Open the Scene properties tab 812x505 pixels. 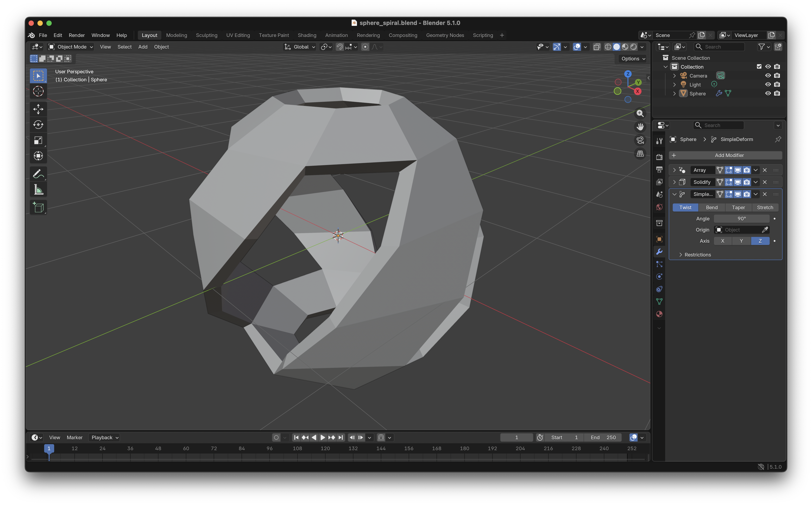659,194
